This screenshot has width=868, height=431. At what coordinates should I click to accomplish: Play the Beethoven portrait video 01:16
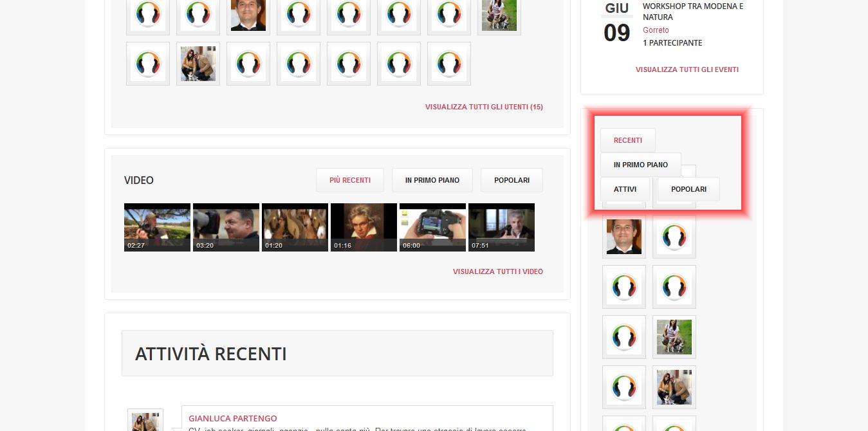(364, 227)
